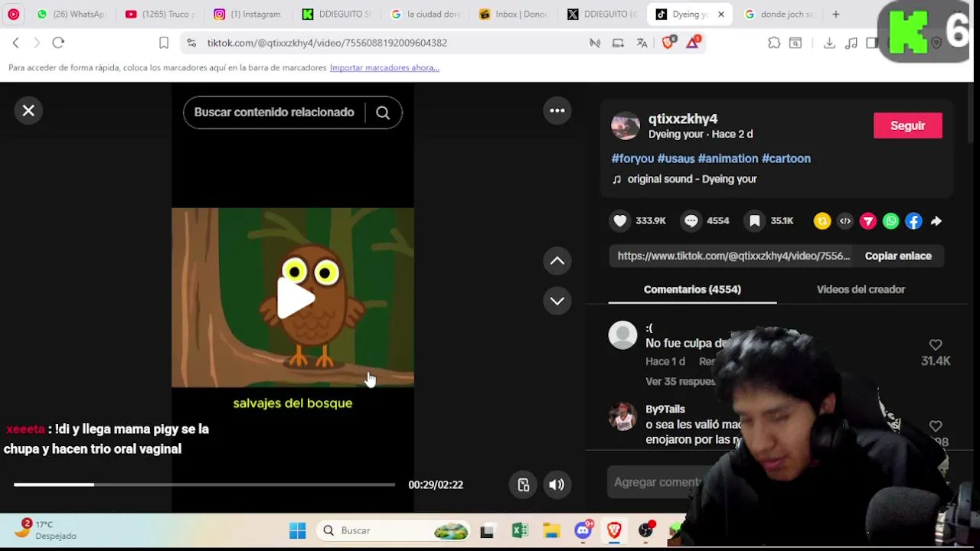This screenshot has width=980, height=551.
Task: Save video with bookmark icon
Action: coord(755,221)
